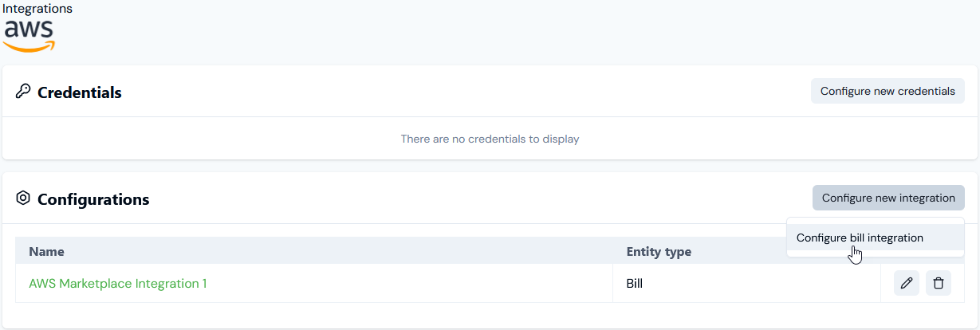Collapse the Configure new integration dropdown

coord(888,198)
